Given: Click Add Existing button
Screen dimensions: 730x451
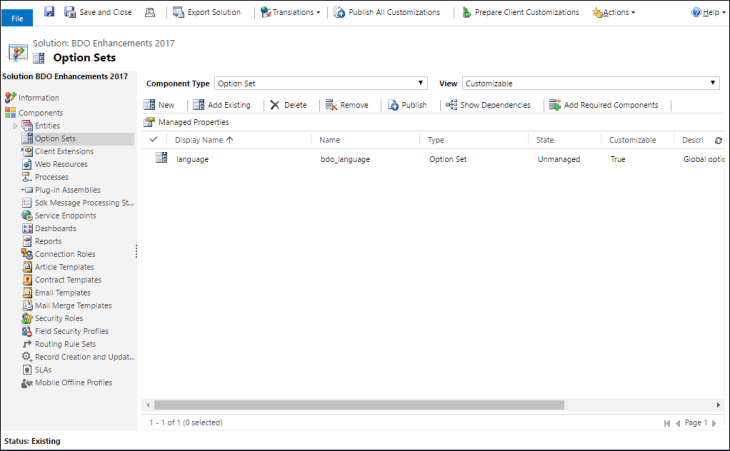Looking at the screenshot, I should pos(222,105).
